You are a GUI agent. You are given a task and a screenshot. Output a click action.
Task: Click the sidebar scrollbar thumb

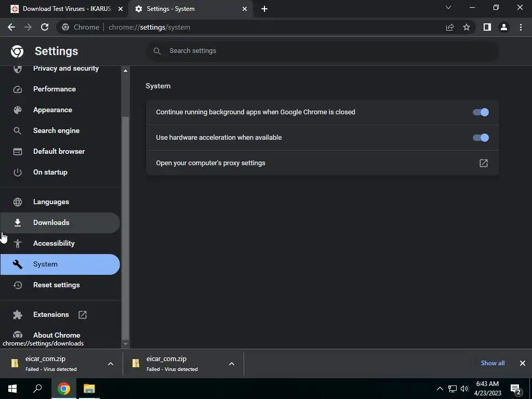[x=125, y=228]
